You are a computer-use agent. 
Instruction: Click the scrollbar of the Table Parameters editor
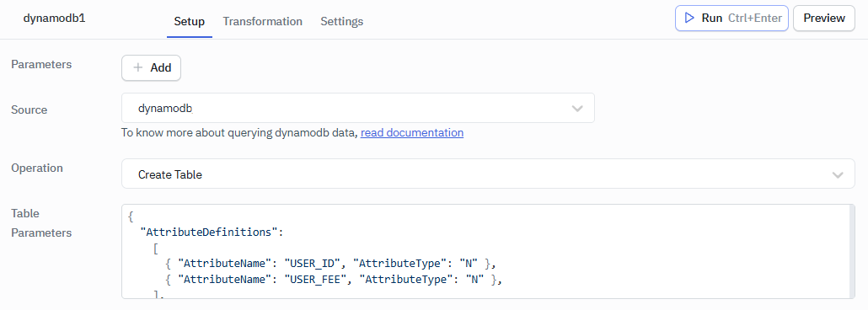coord(851,251)
